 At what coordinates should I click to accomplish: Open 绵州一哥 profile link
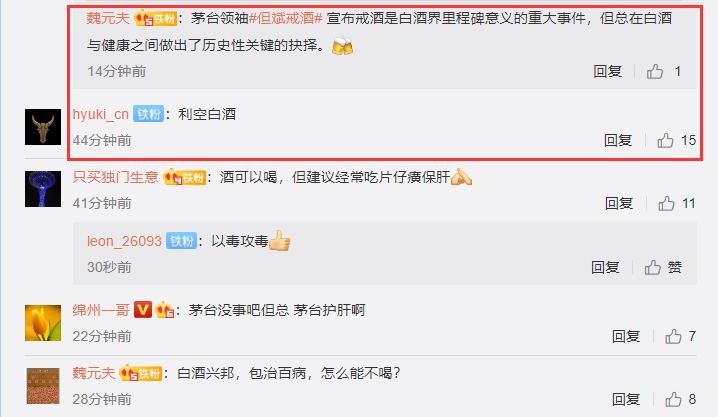(101, 310)
